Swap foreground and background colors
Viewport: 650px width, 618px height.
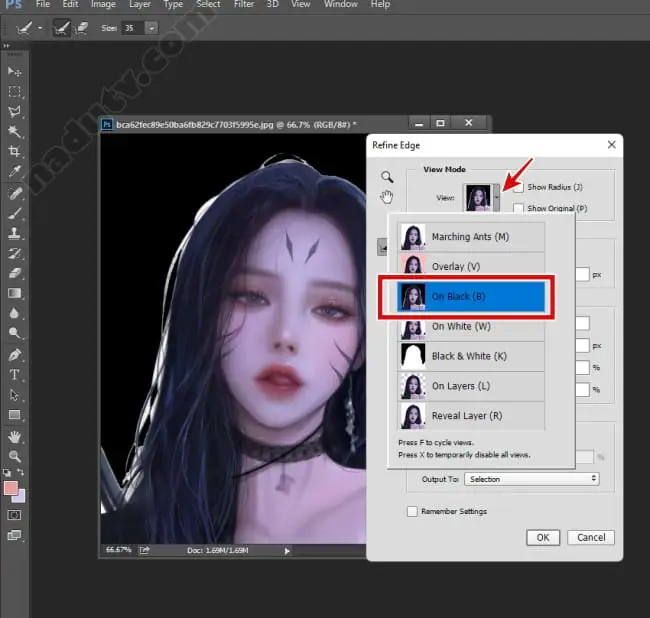[x=20, y=472]
